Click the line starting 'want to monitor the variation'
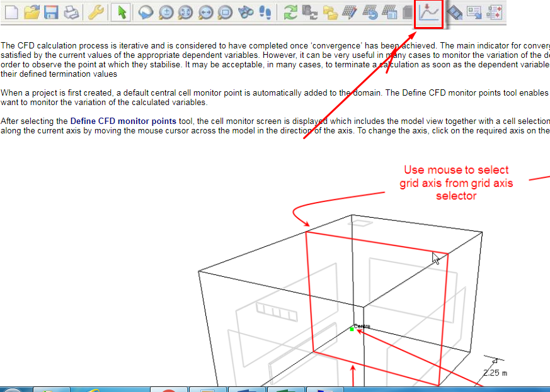The width and height of the screenshot is (550, 392). (104, 103)
